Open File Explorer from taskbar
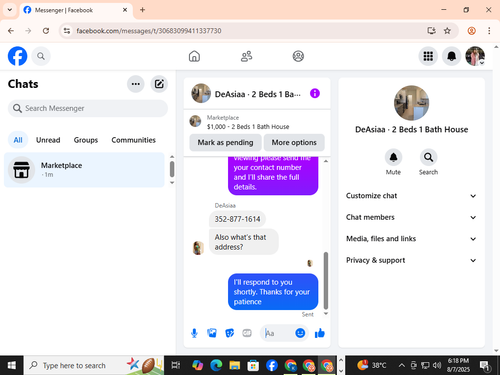This screenshot has height=375, width=500. (x=235, y=366)
